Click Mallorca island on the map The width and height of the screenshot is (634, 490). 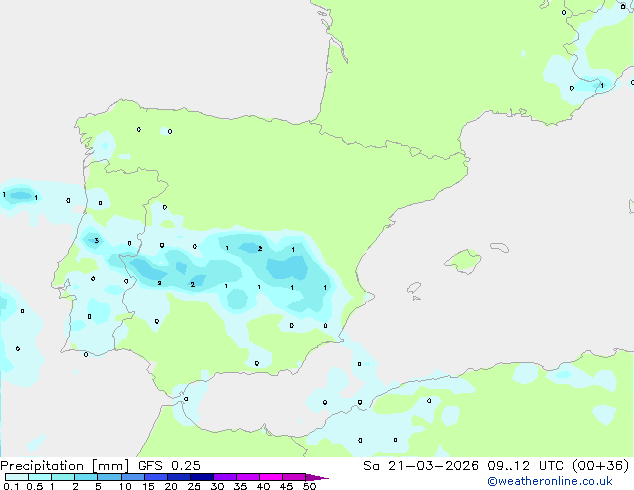coord(463,261)
